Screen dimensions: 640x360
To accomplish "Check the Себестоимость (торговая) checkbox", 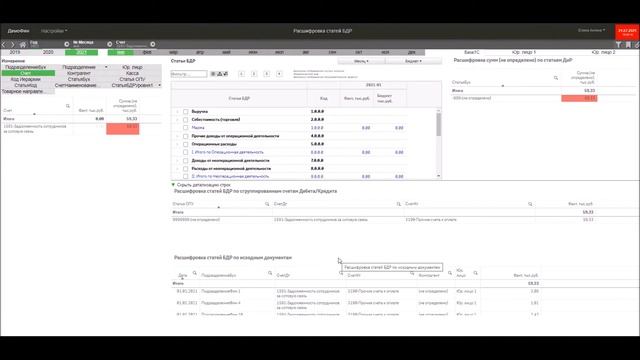I will point(186,120).
